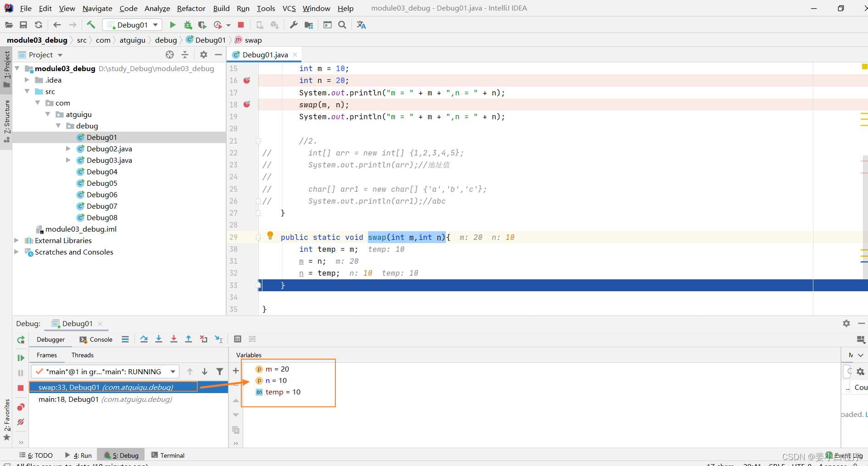Force step into with red arrow
This screenshot has width=868, height=466.
click(174, 339)
